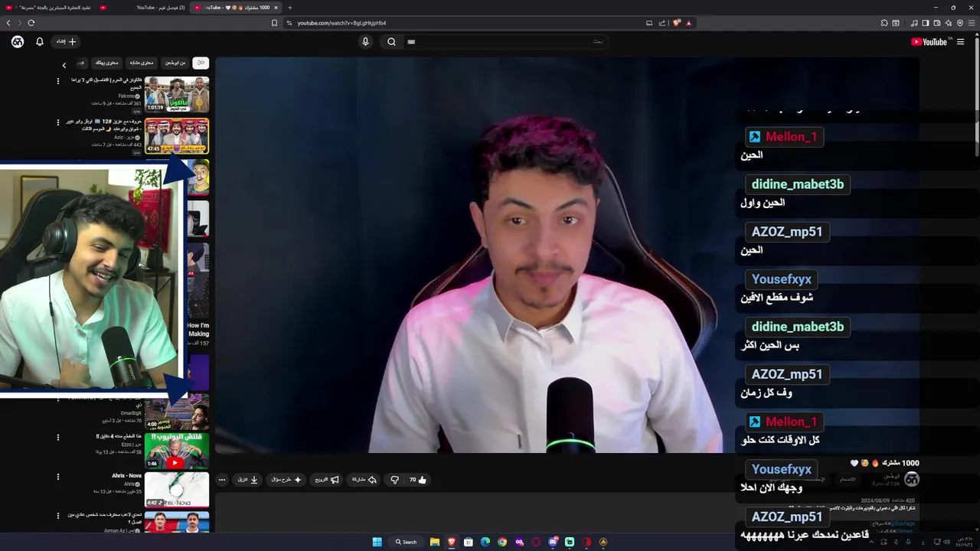Open options for the Ayman Az video
980x551 pixels.
(x=57, y=517)
